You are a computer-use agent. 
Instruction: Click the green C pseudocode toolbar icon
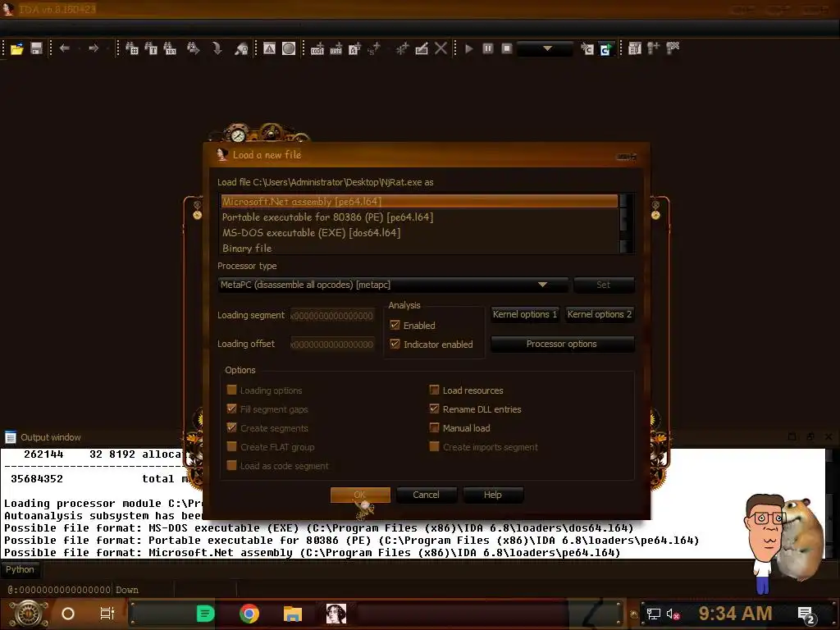(x=606, y=48)
